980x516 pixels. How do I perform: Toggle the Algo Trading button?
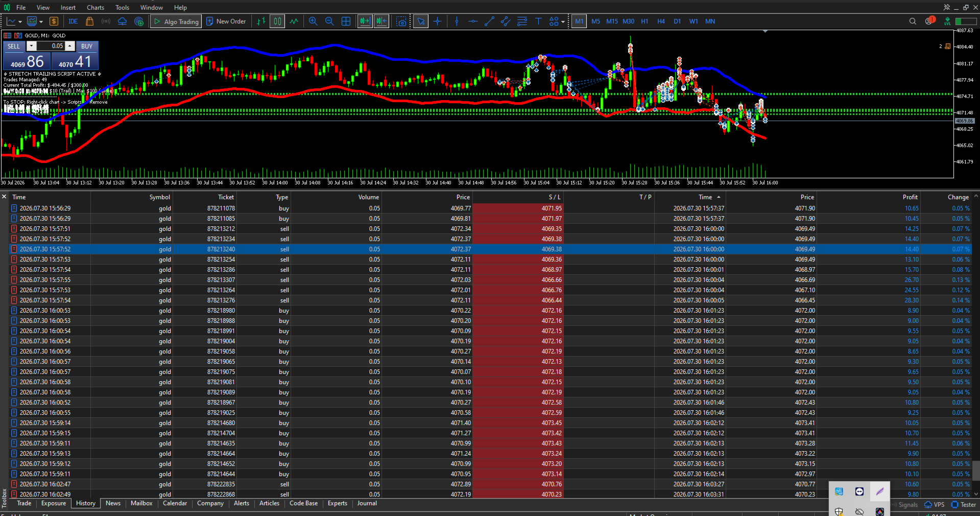tap(176, 21)
